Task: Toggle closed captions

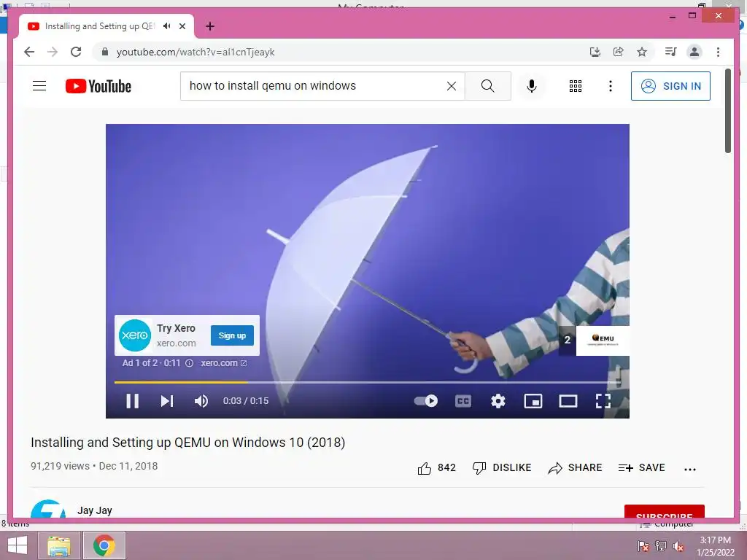Action: coord(463,401)
